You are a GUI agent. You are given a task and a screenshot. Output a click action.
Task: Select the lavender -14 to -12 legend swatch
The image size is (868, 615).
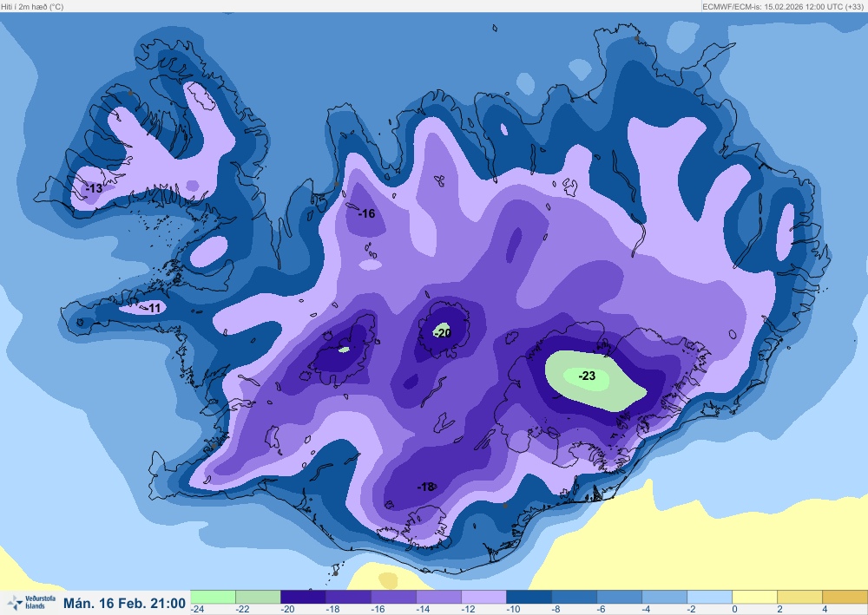coord(439,598)
